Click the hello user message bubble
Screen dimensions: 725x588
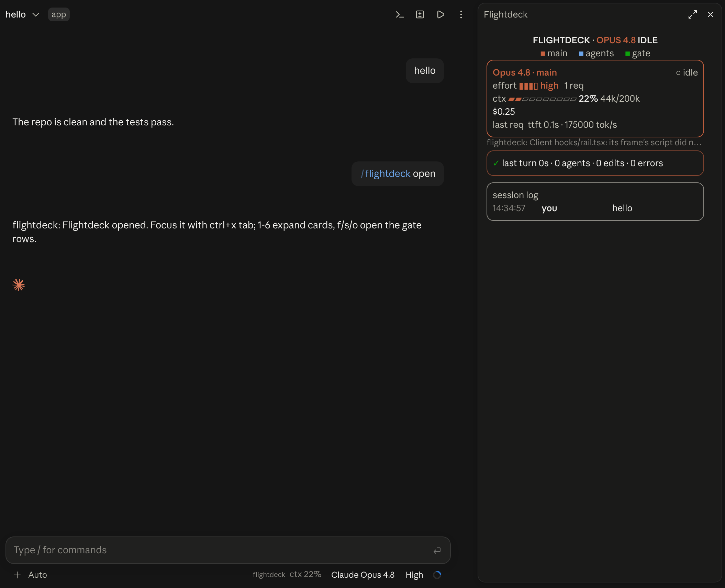(x=425, y=71)
